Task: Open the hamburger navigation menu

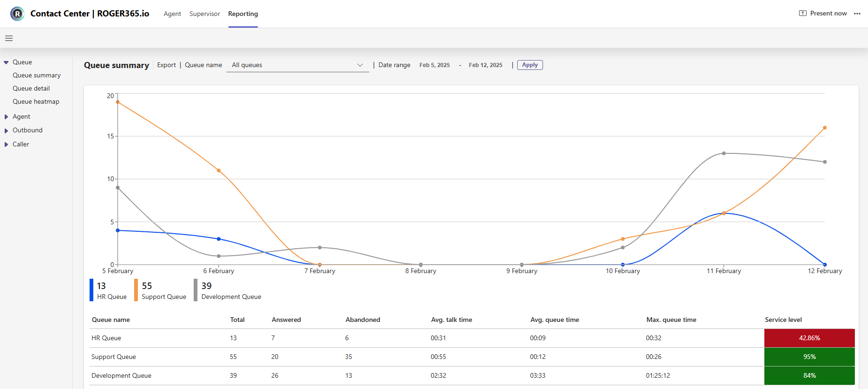Action: 9,38
